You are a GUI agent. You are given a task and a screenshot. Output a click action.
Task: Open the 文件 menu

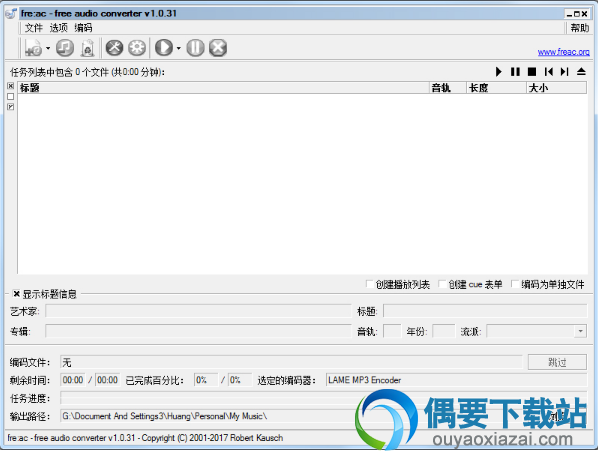coord(34,28)
